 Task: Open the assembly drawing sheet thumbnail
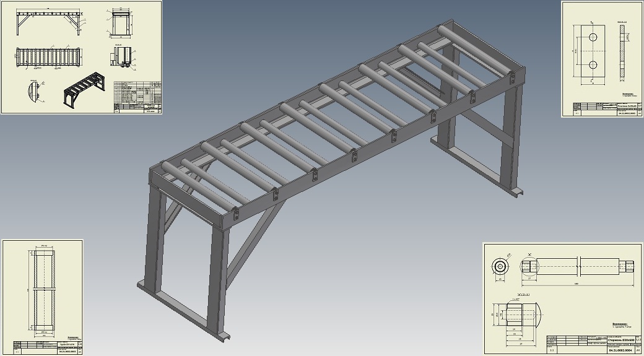[x=81, y=57]
